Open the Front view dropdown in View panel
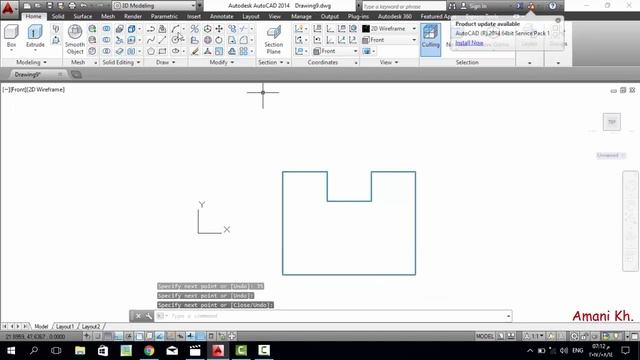 tap(389, 40)
